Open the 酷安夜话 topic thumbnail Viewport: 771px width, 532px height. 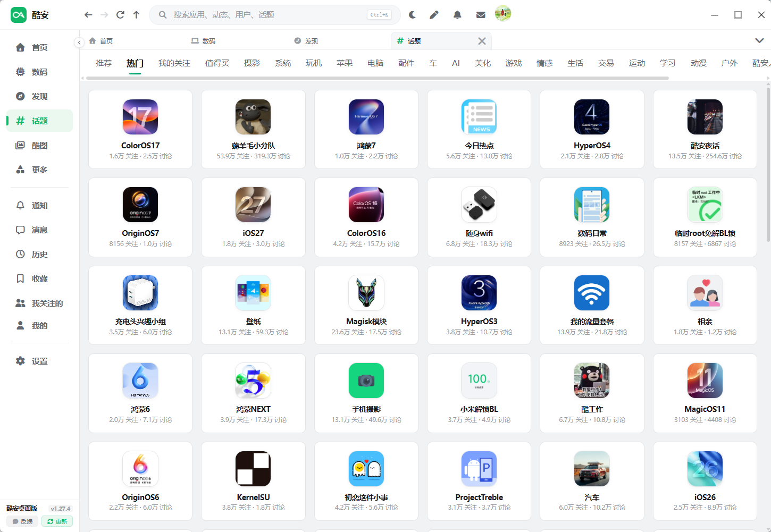click(705, 117)
